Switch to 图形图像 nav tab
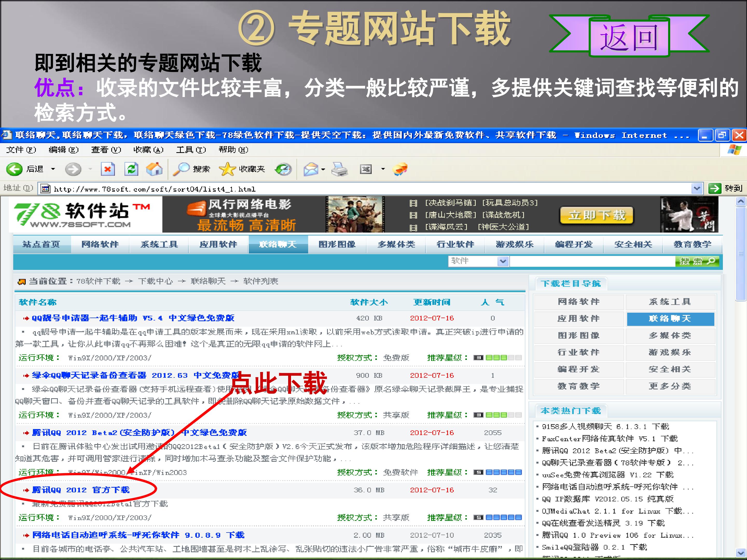This screenshot has width=747, height=560. click(x=337, y=244)
